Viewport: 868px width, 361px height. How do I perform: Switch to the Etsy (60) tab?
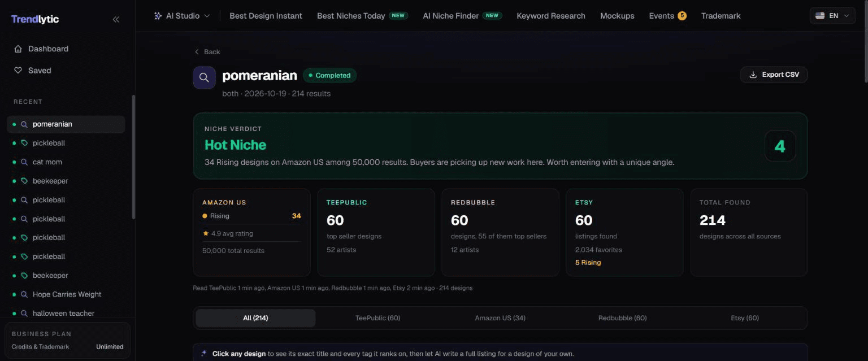pos(745,318)
